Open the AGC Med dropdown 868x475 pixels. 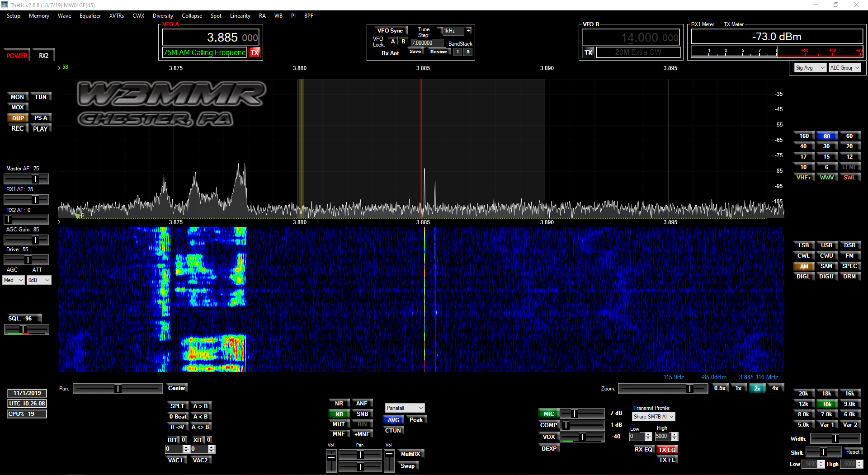pyautogui.click(x=14, y=280)
